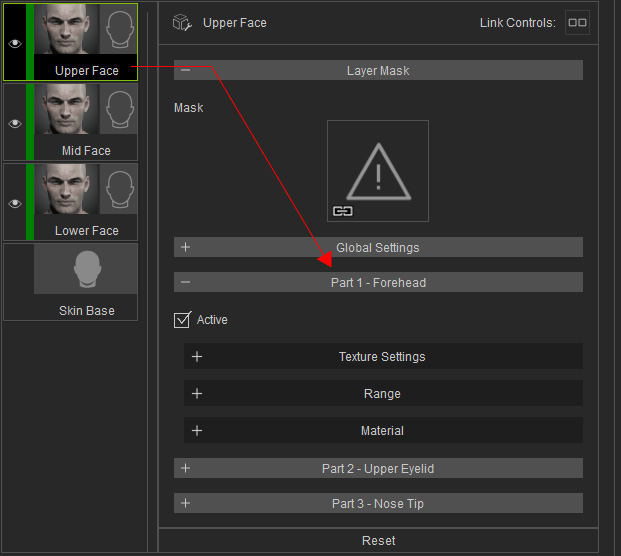This screenshot has width=621, height=556.
Task: Toggle visibility of Mid Face layer
Action: 15,123
